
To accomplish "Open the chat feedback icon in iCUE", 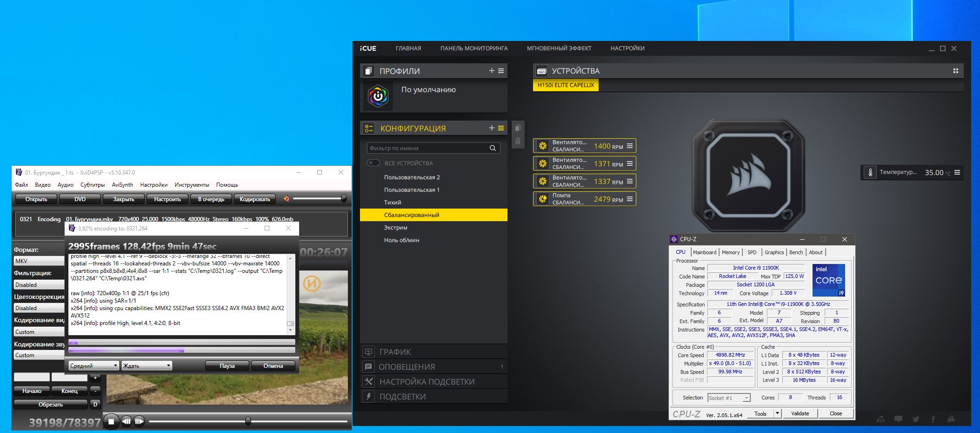I will click(898, 419).
